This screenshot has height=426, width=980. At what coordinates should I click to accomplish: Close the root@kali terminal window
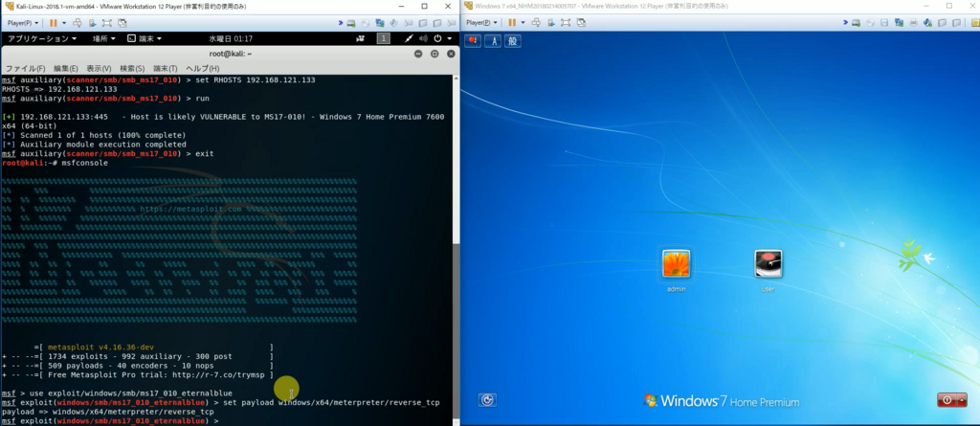point(450,54)
